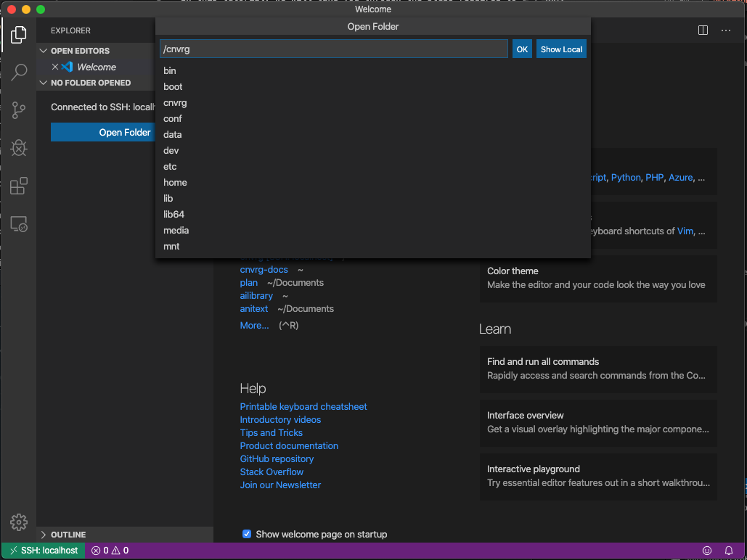Open the errors and warnings status item
The image size is (747, 560).
[x=110, y=551]
